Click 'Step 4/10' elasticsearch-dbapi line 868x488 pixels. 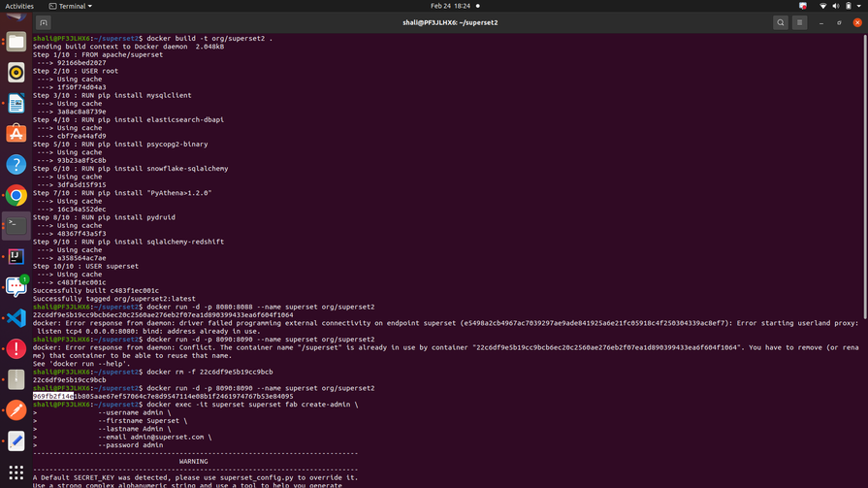(x=128, y=119)
